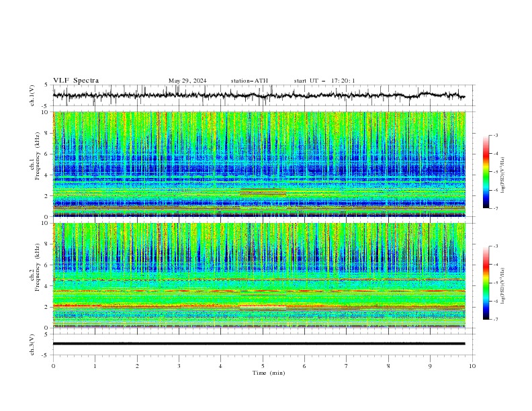The image size is (532, 411).
Task: Click the '-7' value on ch.2 colorbar
Action: pyautogui.click(x=495, y=319)
